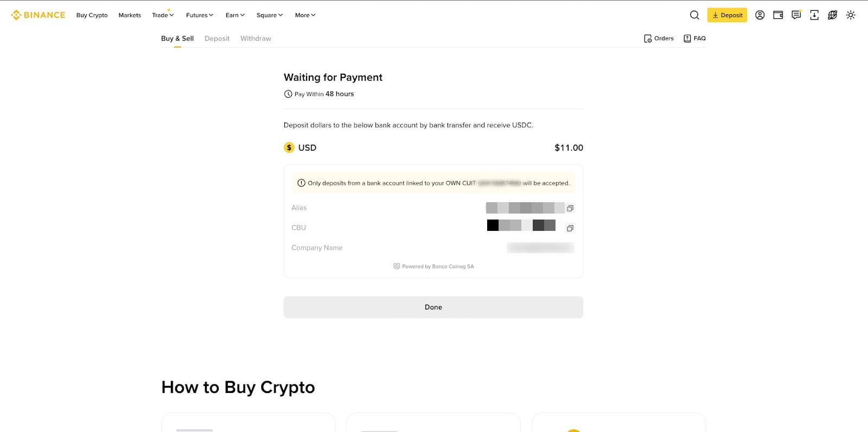
Task: Switch to the Withdraw tab
Action: 256,38
